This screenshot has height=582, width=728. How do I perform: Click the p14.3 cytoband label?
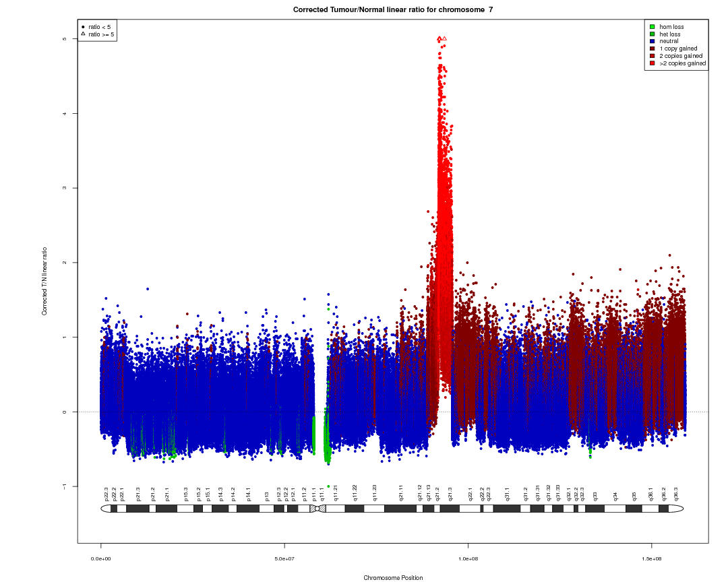click(221, 494)
